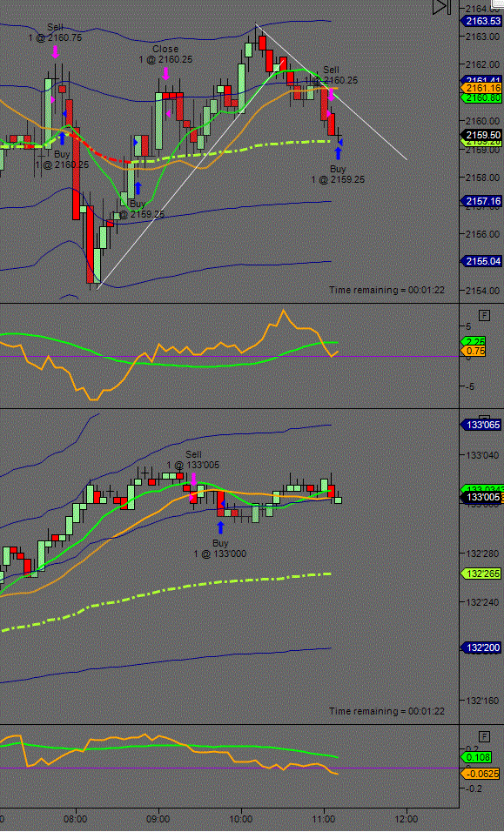The image size is (504, 832).
Task: Click the 08:00 time axis label
Action: [76, 819]
